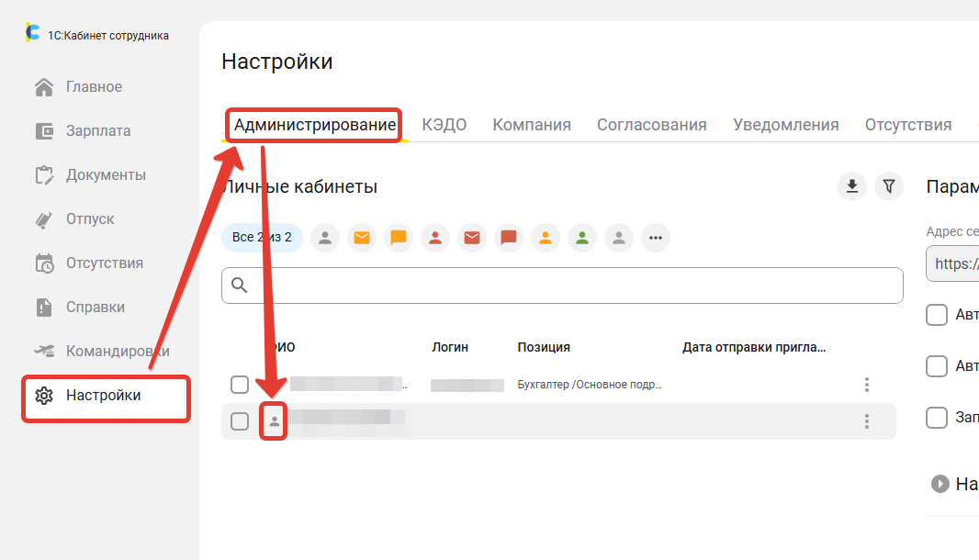Expand the more status filters ellipsis button
The width and height of the screenshot is (979, 560).
click(655, 238)
